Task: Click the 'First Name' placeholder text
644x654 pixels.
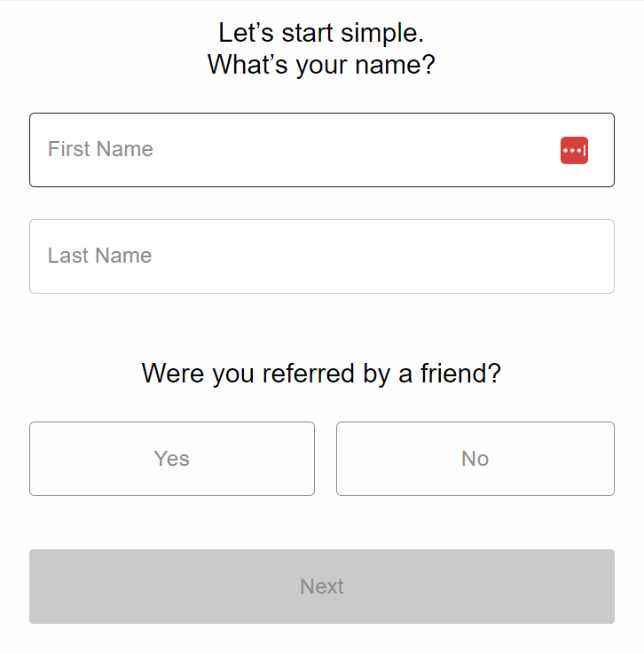Action: pos(100,149)
